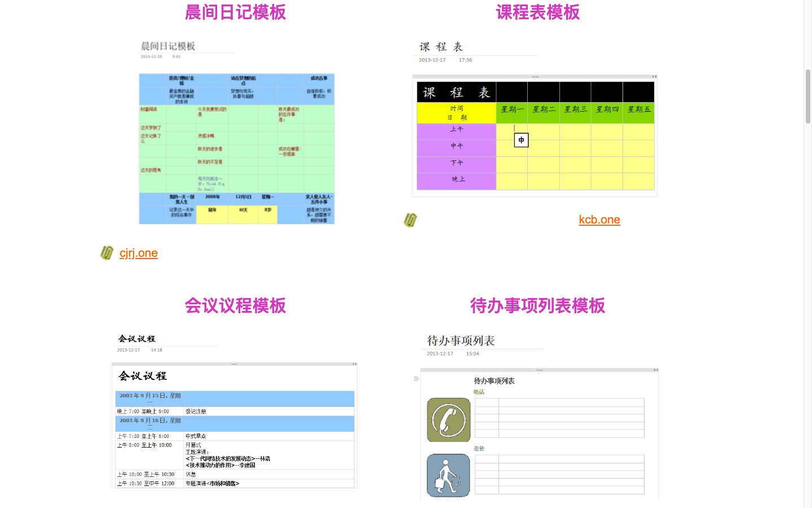Open the cjrj.one attachment link

139,253
